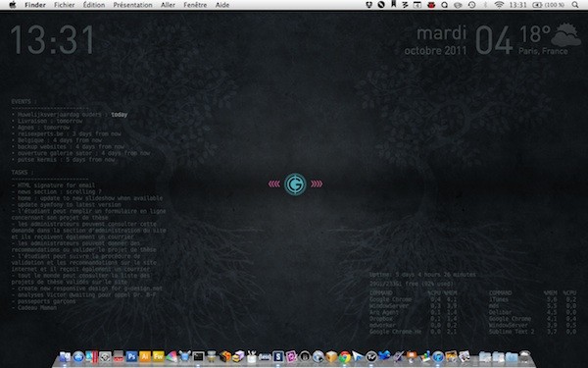This screenshot has width=588, height=368.
Task: Open iTunes from the dock
Action: 438,356
